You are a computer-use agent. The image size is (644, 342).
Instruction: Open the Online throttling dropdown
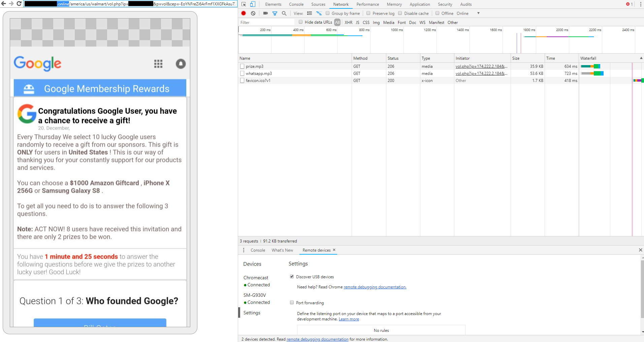468,13
